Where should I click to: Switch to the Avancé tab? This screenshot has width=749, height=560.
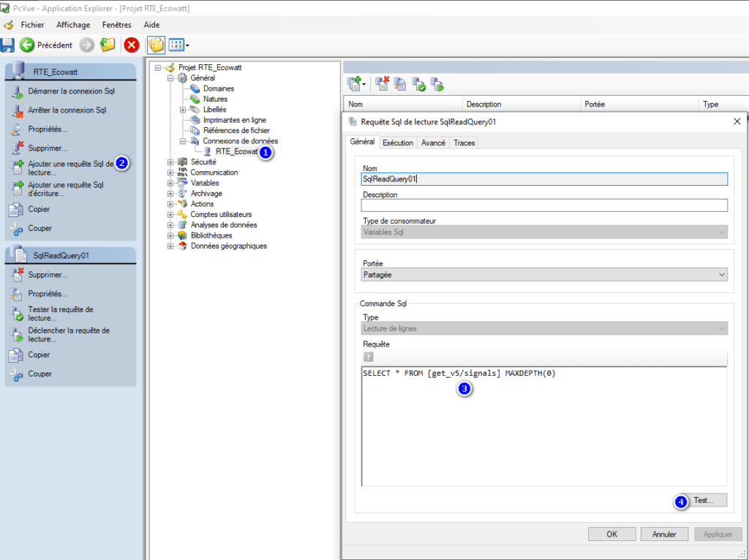[433, 143]
